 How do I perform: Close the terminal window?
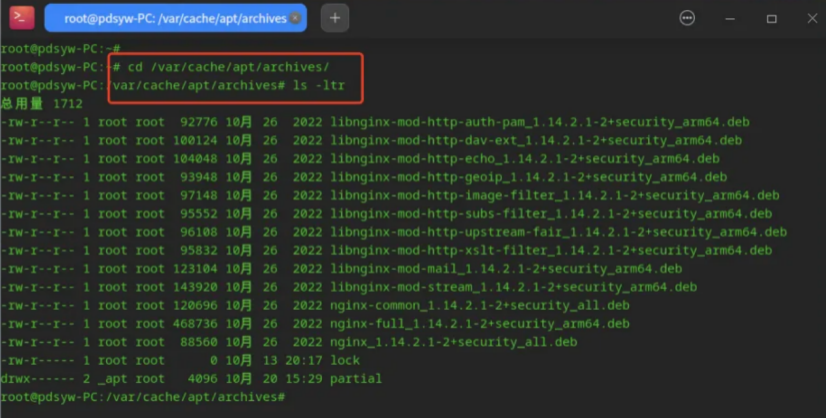[x=812, y=18]
